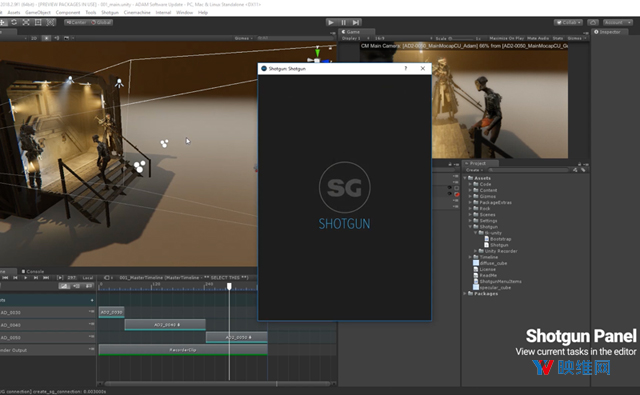Open the GameObject menu
The image size is (640, 395).
pos(38,12)
